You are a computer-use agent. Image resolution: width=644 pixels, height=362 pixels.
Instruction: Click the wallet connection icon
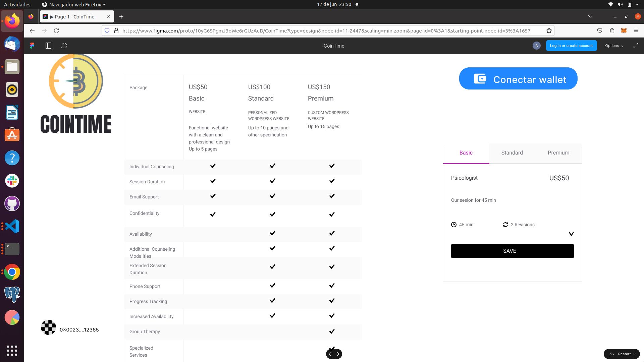(480, 79)
